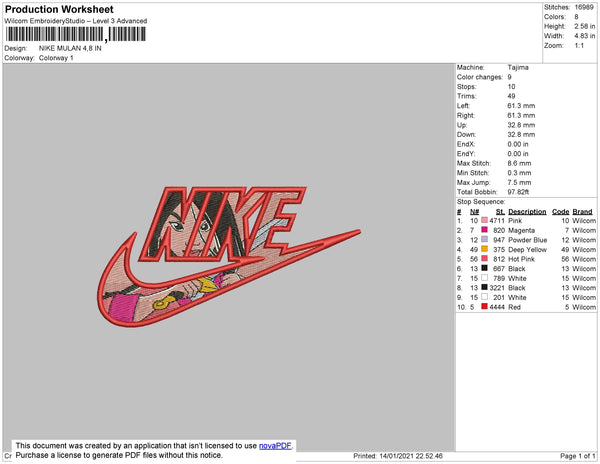600x464 pixels.
Task: Click the Height value 2.58 in
Action: (x=584, y=26)
